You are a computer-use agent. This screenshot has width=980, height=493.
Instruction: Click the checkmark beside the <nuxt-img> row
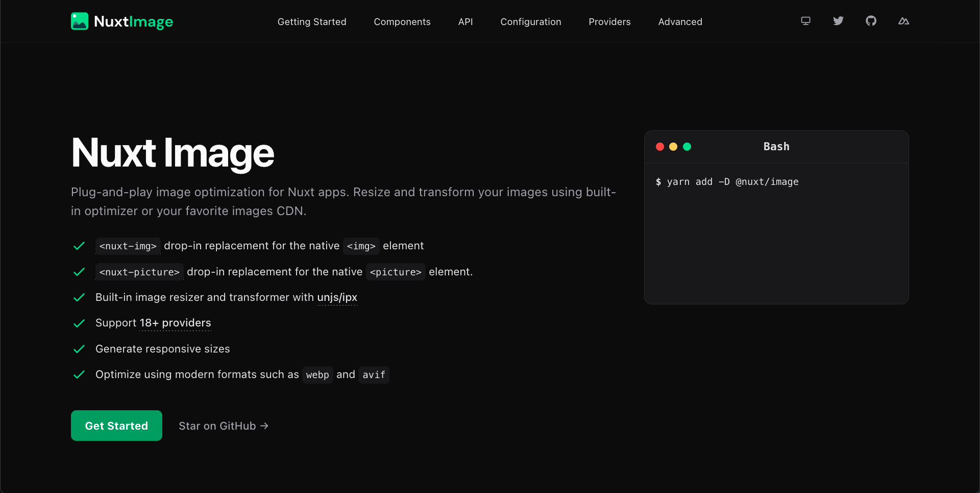coord(79,246)
